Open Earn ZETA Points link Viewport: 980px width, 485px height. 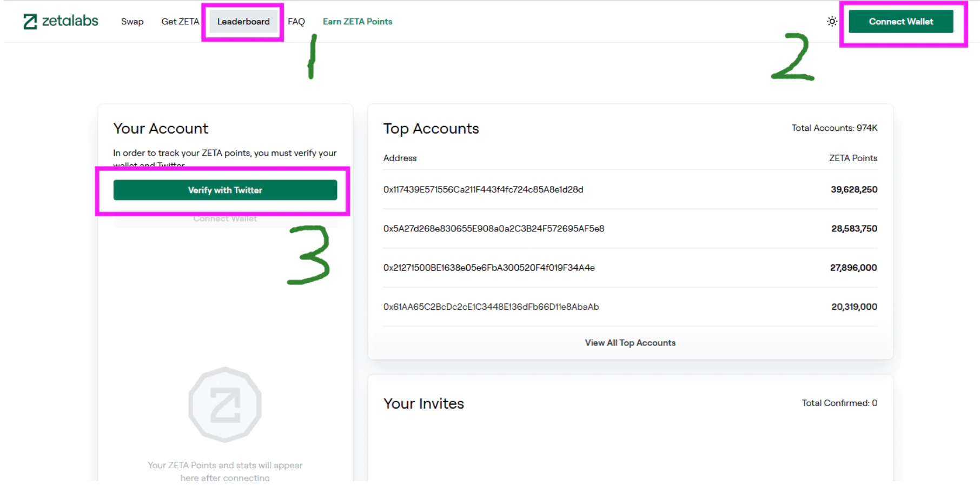pyautogui.click(x=357, y=22)
